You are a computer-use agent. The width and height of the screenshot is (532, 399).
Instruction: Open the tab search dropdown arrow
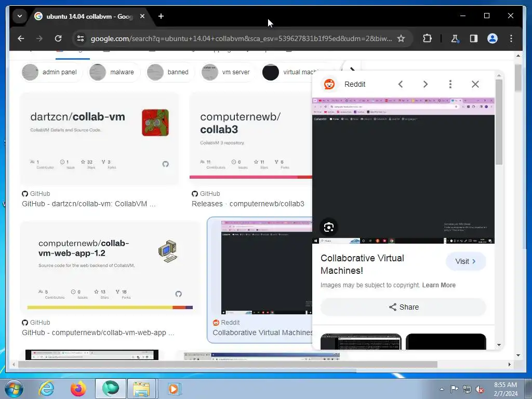(20, 16)
